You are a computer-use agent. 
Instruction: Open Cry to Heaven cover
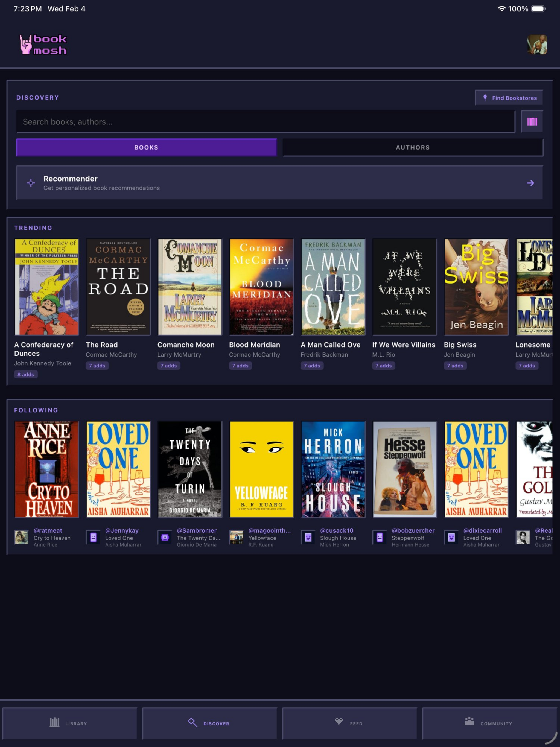coord(46,469)
